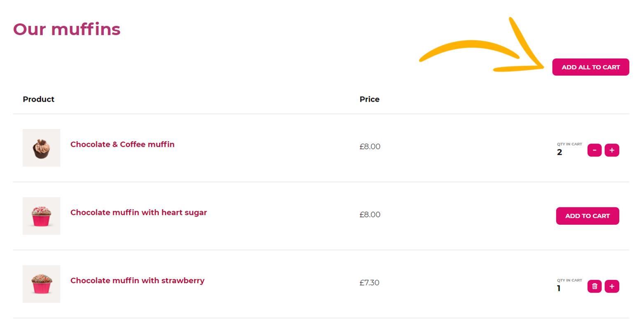Select the £8.00 price of Chocolate & Coffee muffin

[x=370, y=147]
